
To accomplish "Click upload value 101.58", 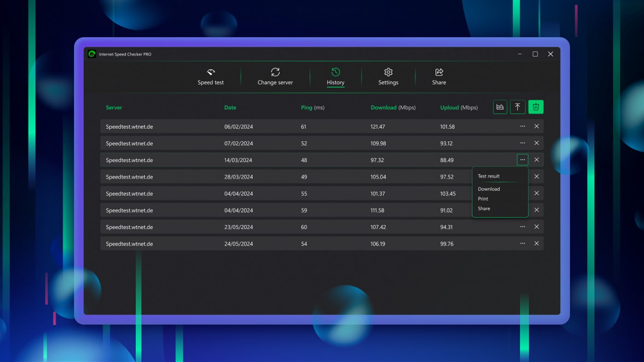I will 447,126.
